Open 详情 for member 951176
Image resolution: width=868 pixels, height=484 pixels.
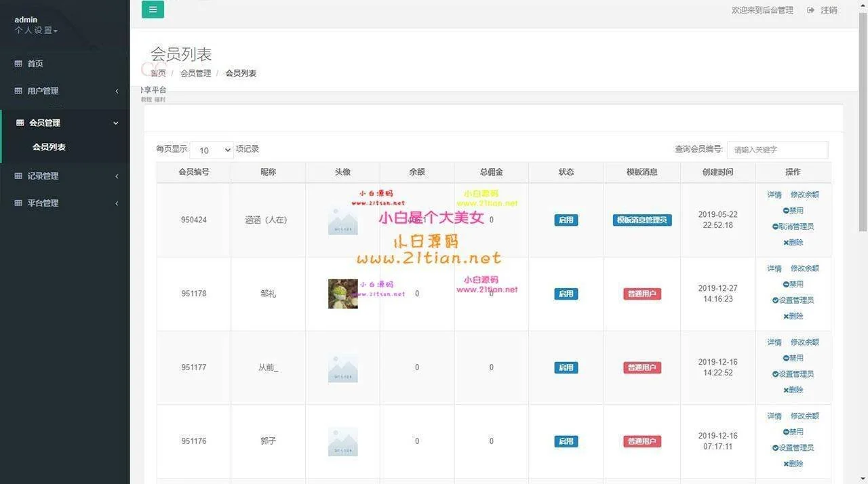(x=774, y=416)
